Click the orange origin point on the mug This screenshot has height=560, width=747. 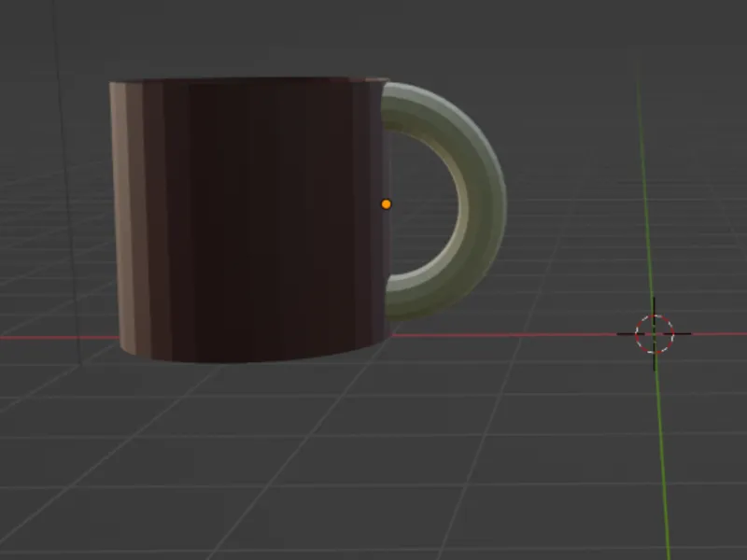386,204
